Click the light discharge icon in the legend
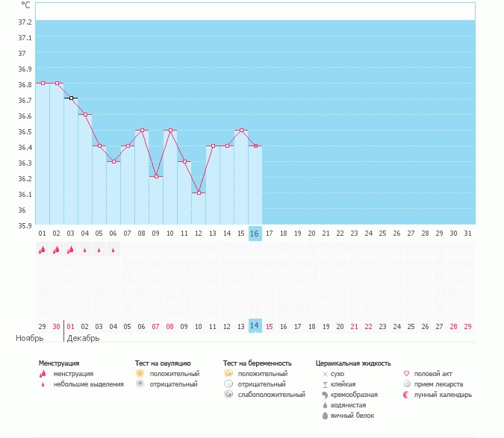The width and height of the screenshot is (504, 438). [x=43, y=384]
